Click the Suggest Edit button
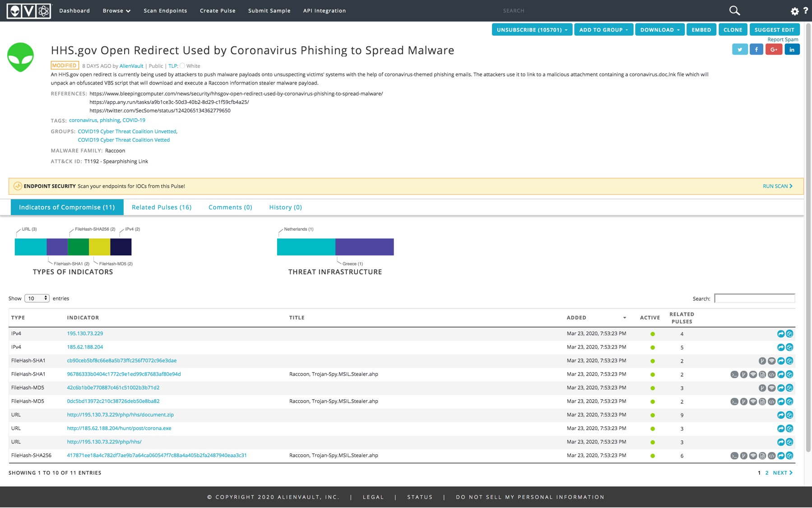Viewport: 812px width, 508px height. pyautogui.click(x=774, y=30)
